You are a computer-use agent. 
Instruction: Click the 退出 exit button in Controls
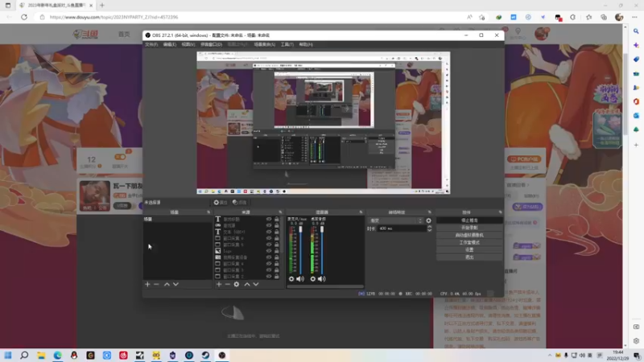coord(469,257)
